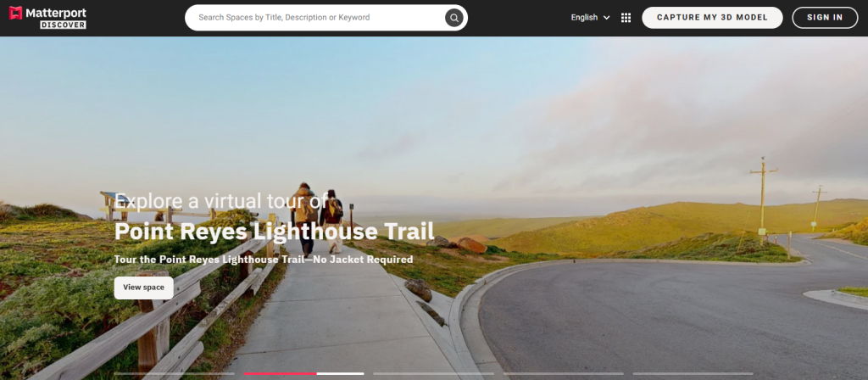
Task: Jump to the fifth carousel slide indicator
Action: click(693, 374)
